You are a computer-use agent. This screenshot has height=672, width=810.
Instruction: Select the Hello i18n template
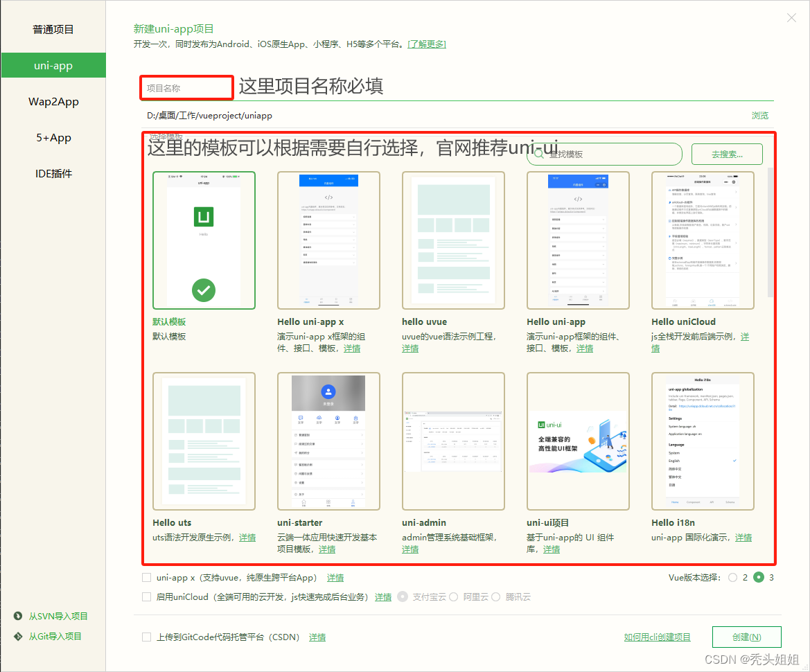click(x=703, y=441)
